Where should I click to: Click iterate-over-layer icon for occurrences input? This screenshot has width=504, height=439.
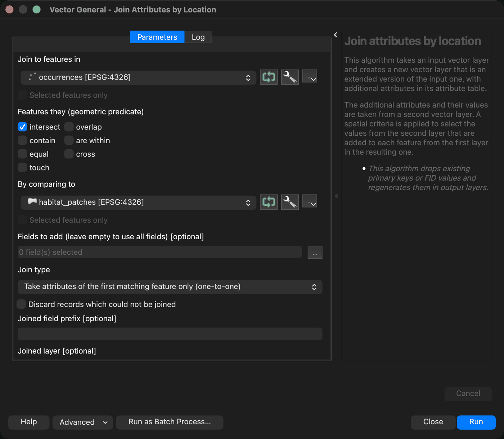269,77
